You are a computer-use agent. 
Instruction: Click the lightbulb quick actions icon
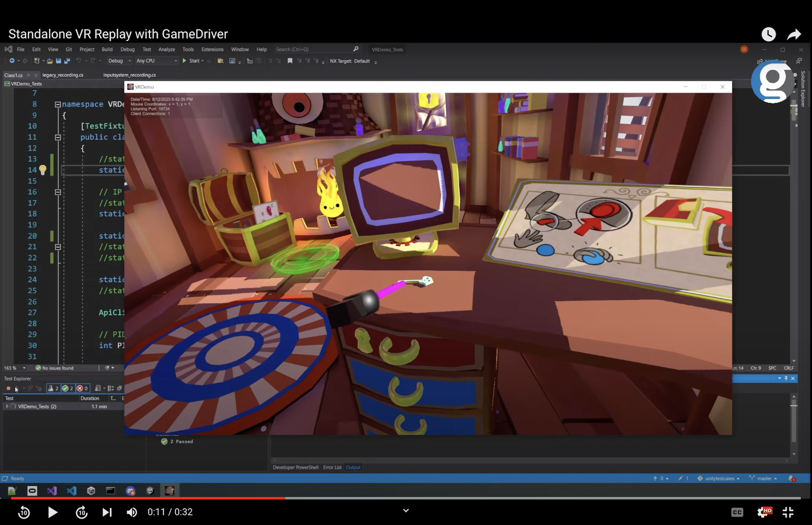[43, 170]
